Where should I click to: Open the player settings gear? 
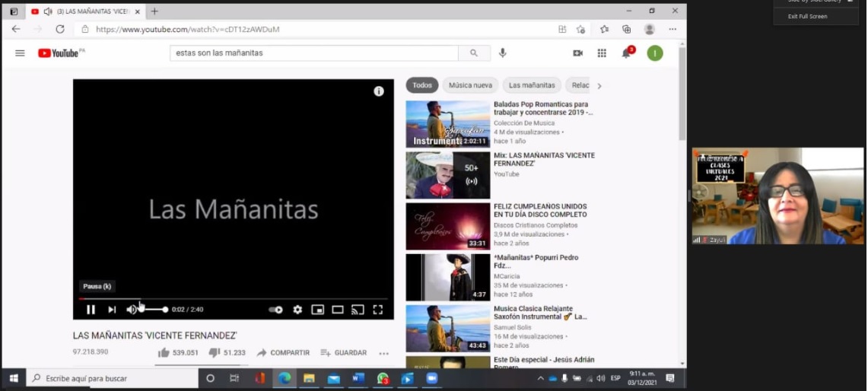(297, 310)
